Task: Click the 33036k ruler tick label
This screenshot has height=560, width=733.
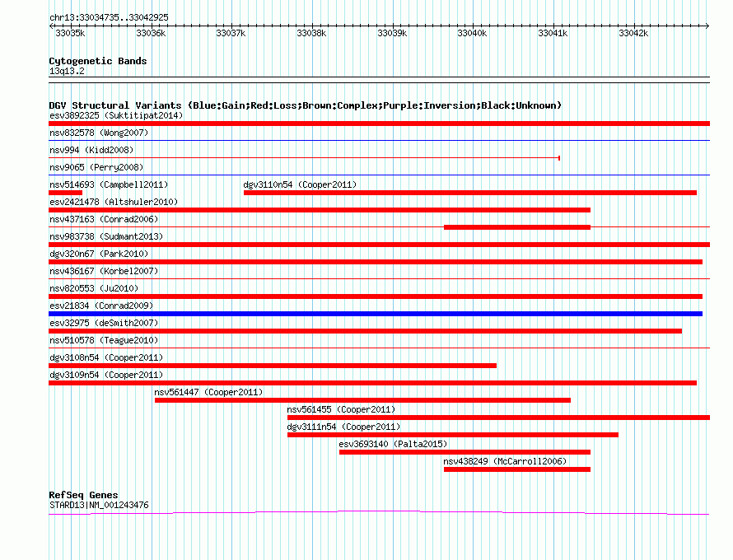Action: (151, 33)
